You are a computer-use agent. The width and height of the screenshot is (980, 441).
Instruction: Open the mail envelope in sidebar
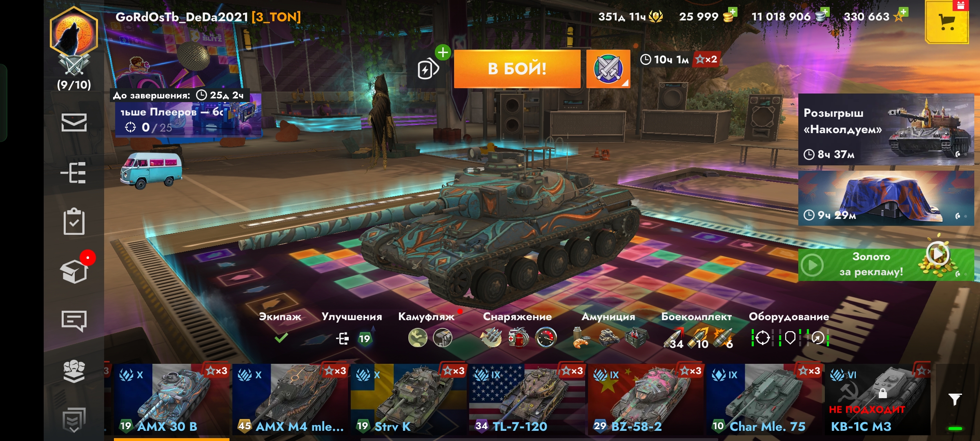(74, 122)
